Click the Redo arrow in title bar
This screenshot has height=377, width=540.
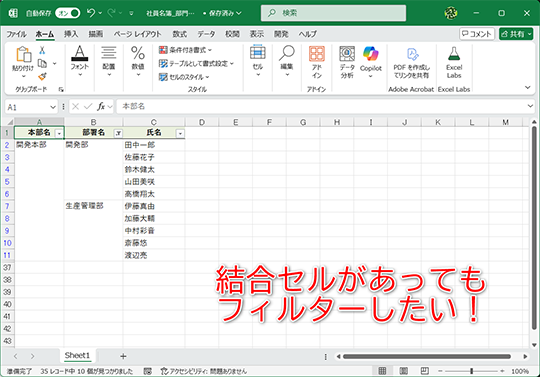coord(111,13)
